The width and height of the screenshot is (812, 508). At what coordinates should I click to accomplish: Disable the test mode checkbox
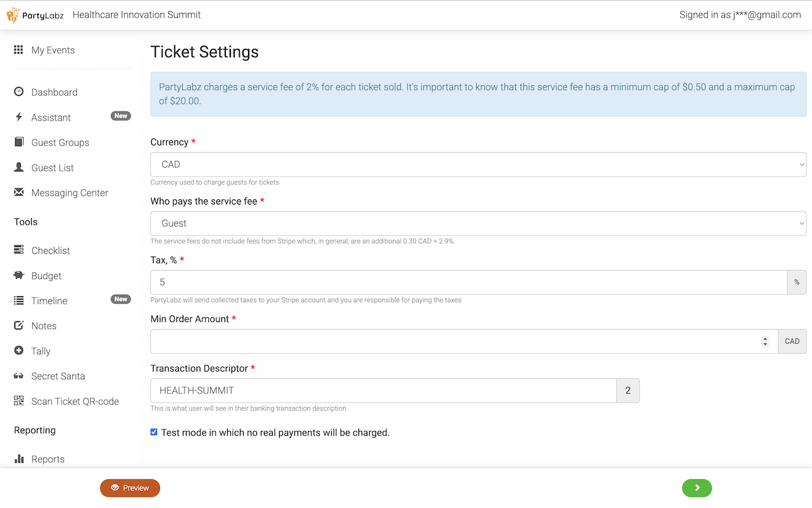click(x=154, y=432)
